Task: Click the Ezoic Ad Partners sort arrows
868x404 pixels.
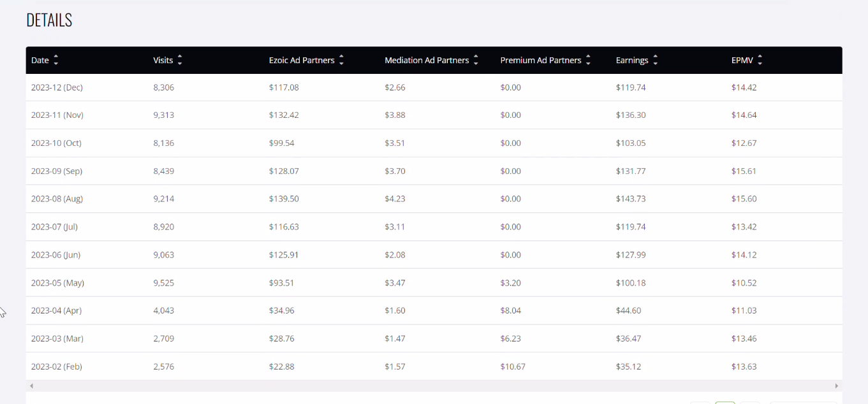Action: [341, 60]
